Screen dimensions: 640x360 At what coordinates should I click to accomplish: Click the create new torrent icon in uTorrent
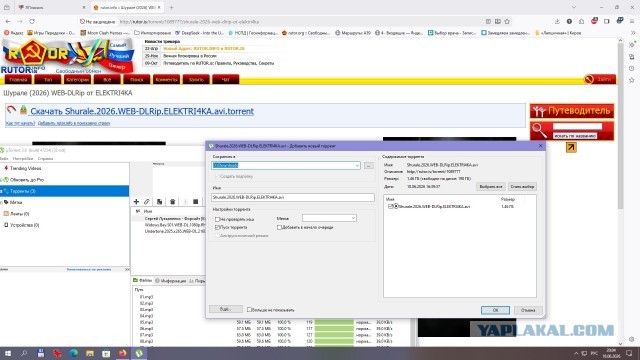coord(160,202)
